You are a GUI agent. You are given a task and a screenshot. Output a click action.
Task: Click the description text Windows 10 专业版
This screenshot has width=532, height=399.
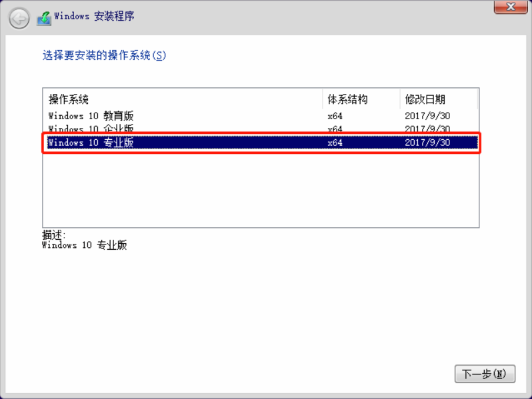[84, 245]
